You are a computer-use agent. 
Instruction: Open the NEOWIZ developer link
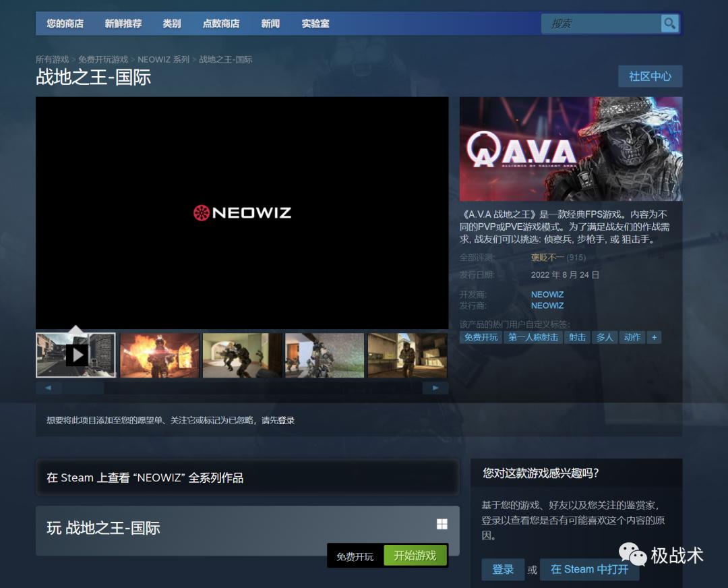pos(547,294)
